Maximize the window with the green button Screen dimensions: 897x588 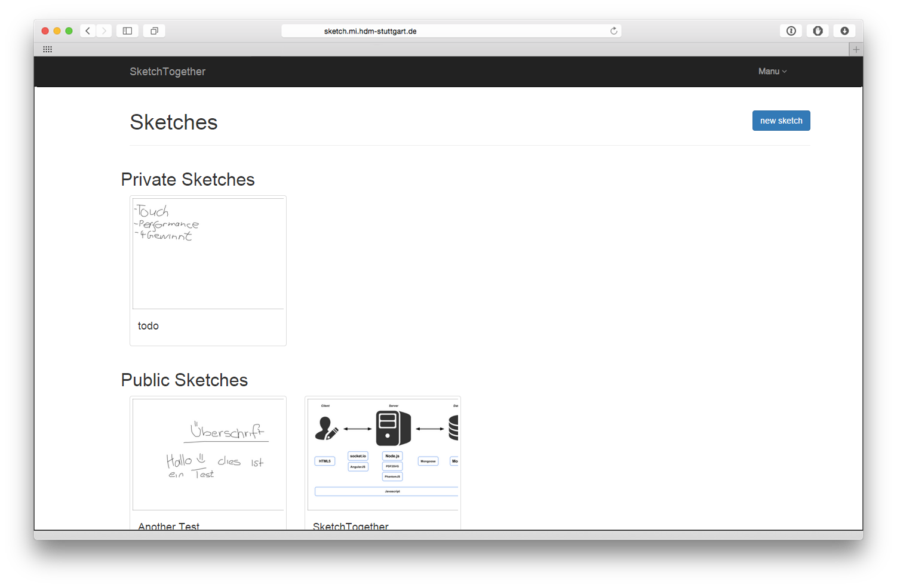coord(69,31)
